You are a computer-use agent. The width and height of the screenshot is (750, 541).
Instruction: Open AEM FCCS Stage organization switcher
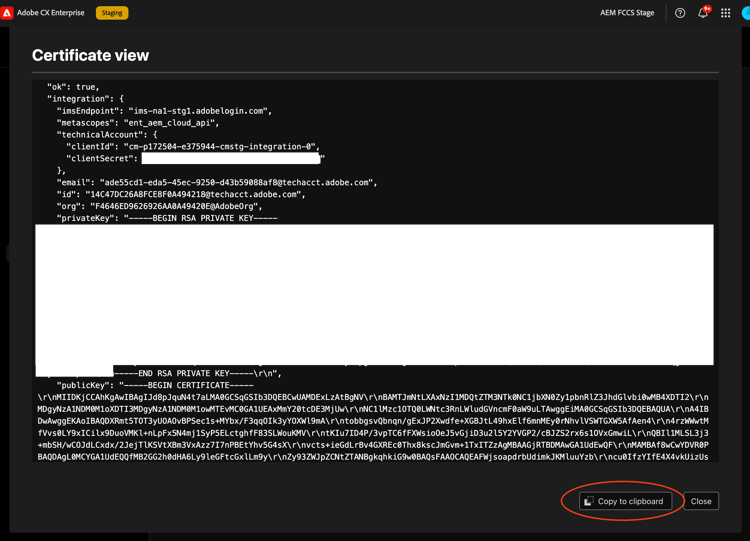coord(627,13)
